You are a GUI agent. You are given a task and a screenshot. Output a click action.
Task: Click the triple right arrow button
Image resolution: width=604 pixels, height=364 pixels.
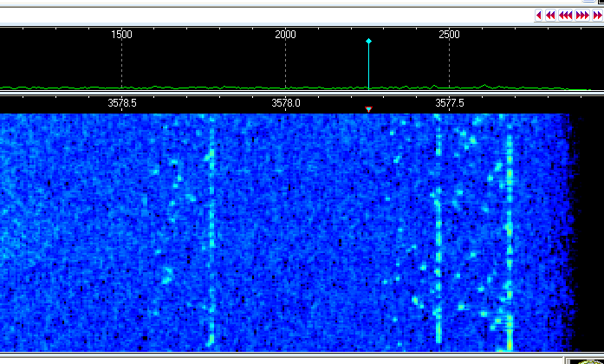click(x=581, y=16)
